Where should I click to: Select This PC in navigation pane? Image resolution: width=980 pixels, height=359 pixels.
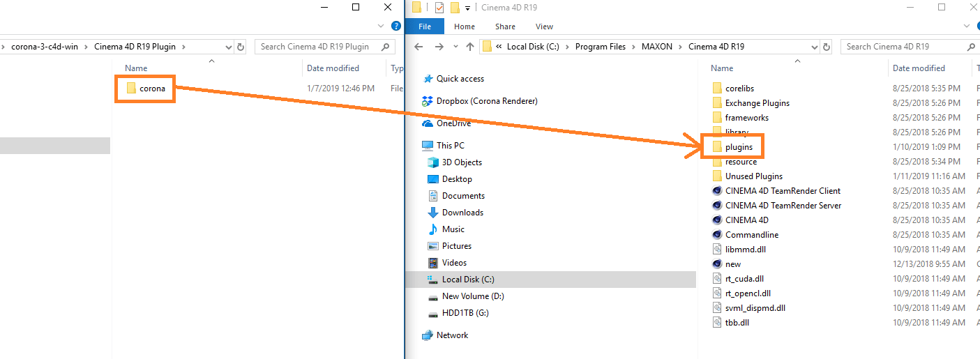click(451, 146)
